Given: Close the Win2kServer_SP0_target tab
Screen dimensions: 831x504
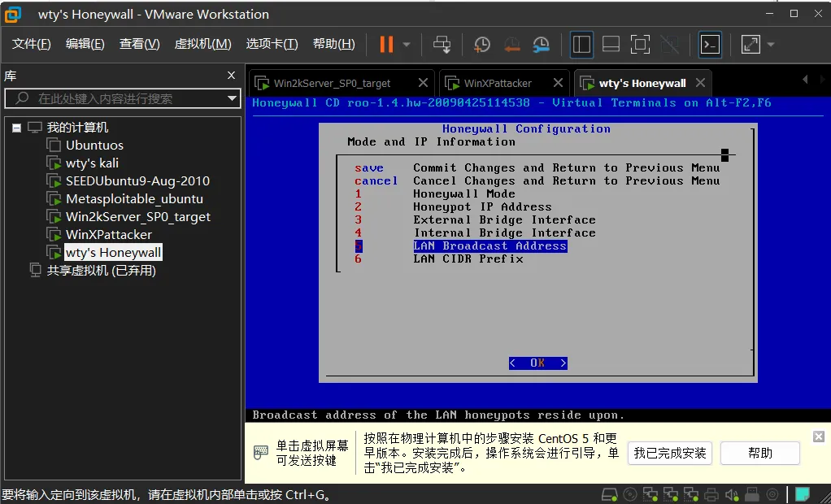Looking at the screenshot, I should click(423, 83).
